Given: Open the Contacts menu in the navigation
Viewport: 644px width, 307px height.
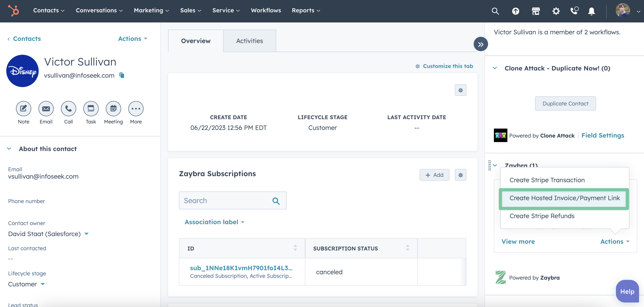Looking at the screenshot, I should 49,11.
